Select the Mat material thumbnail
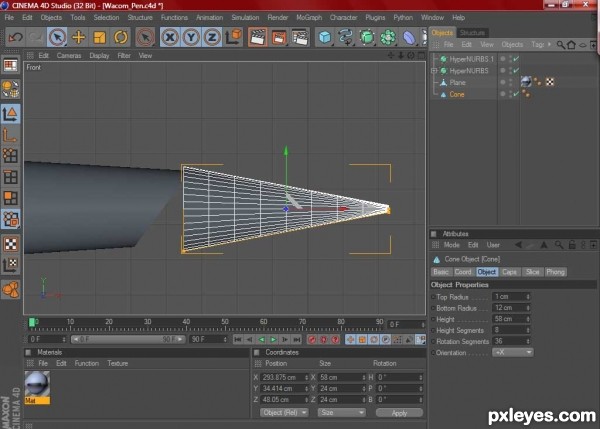The image size is (600, 429). coord(37,387)
